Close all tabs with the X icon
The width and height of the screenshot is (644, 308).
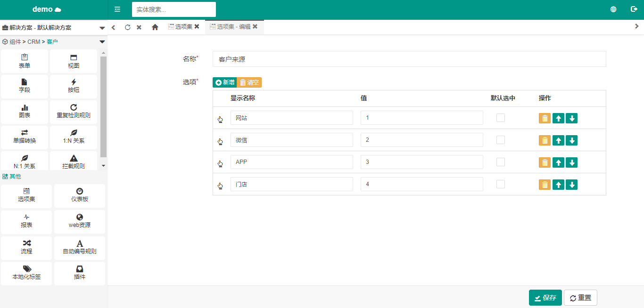[x=139, y=27]
